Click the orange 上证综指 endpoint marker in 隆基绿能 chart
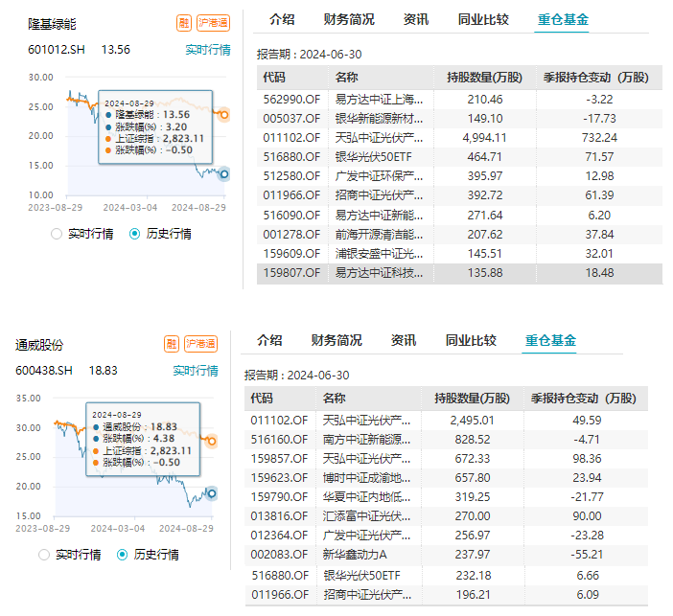 point(224,115)
